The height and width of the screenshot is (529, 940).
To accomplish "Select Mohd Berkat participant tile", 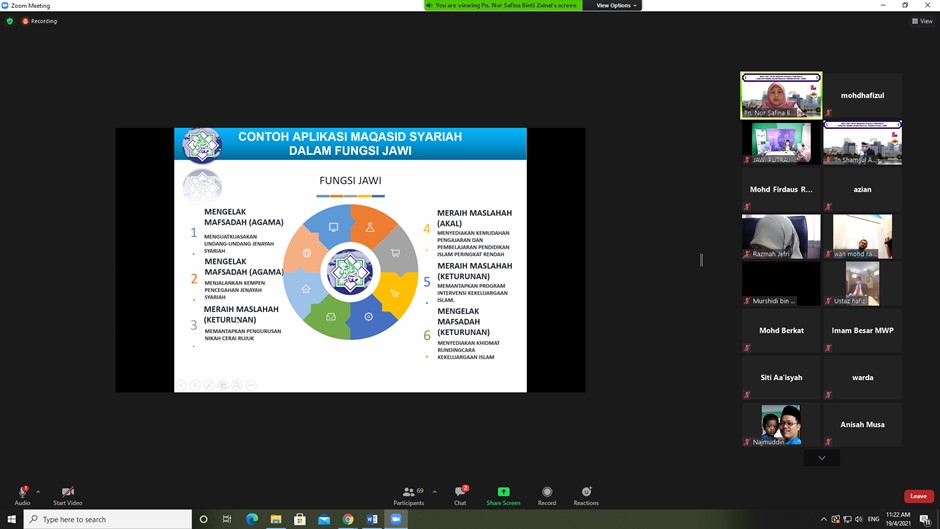I will (781, 330).
